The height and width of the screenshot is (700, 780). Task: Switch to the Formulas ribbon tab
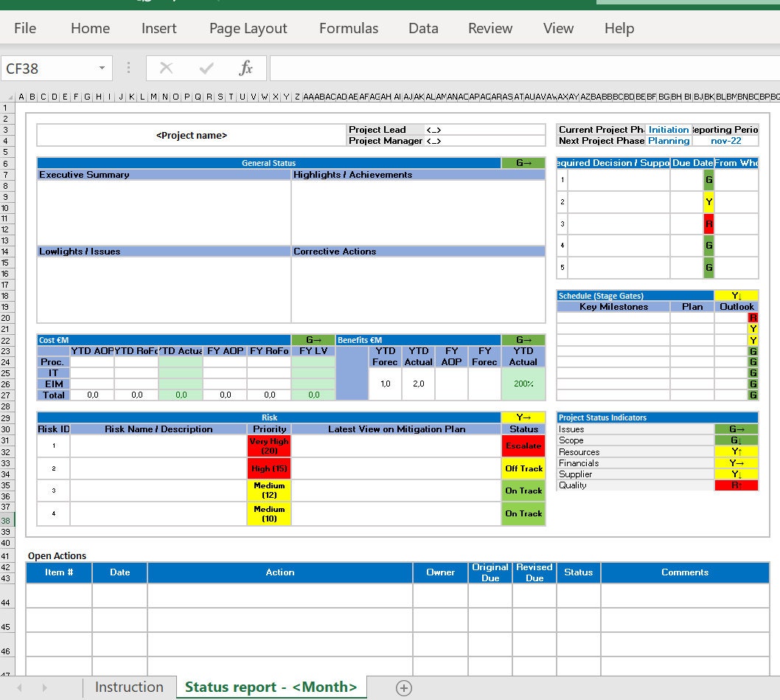pos(348,28)
